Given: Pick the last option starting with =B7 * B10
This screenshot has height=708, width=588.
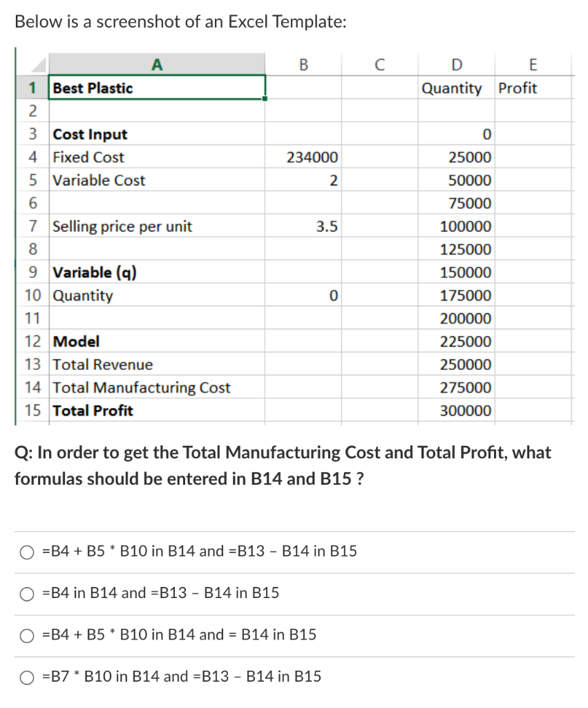Looking at the screenshot, I should click(27, 677).
